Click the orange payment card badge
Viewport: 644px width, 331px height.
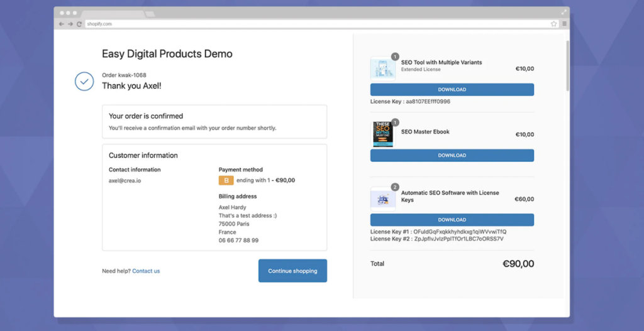point(226,180)
